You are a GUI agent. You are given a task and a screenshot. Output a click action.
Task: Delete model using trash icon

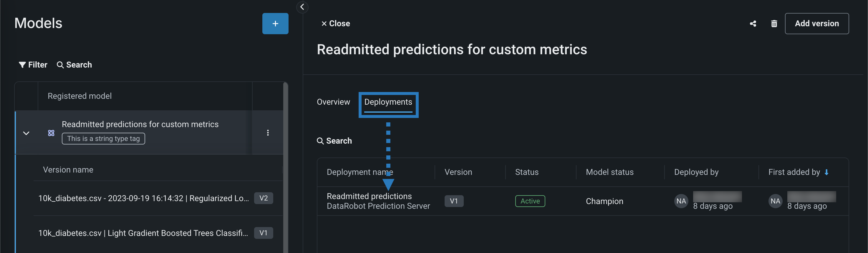774,24
